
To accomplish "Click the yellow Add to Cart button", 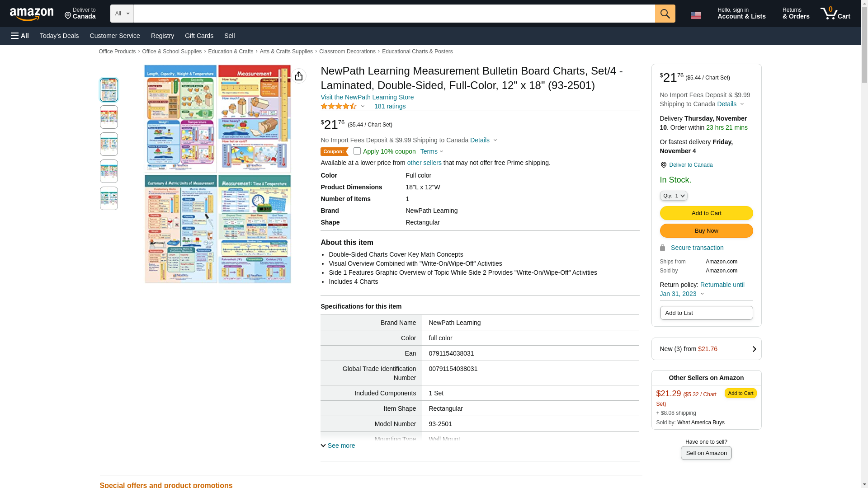I will coord(706,213).
